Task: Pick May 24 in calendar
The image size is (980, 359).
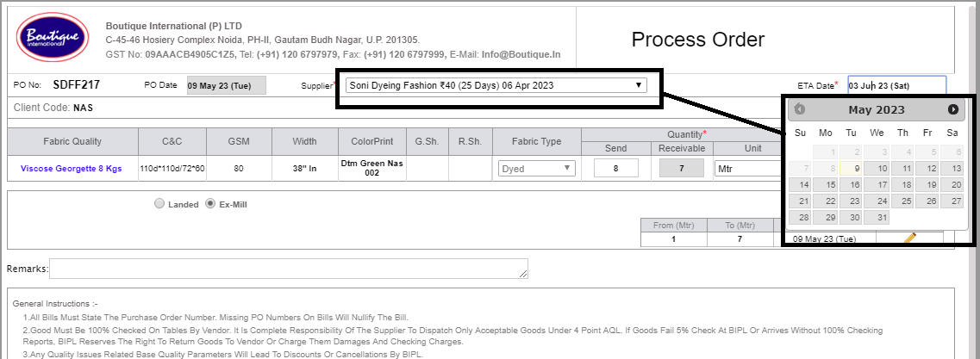Action: 877,201
